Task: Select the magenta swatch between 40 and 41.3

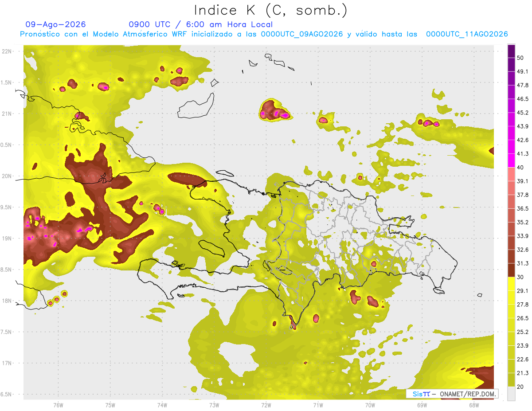Action: pos(512,160)
